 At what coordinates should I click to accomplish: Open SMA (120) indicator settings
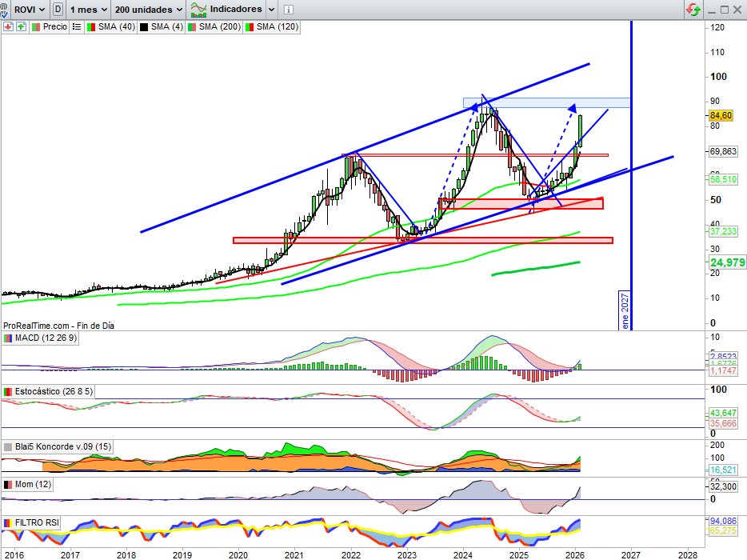tap(272, 26)
